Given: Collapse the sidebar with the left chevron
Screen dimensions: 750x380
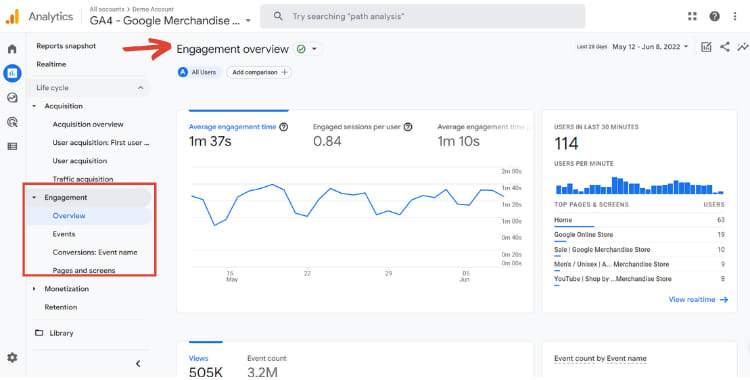Looking at the screenshot, I should 138,364.
